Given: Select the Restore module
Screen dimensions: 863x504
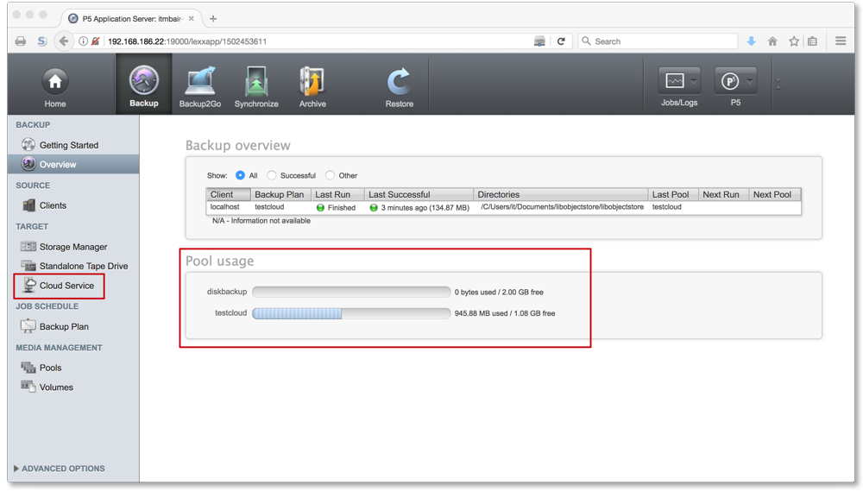Looking at the screenshot, I should click(398, 84).
